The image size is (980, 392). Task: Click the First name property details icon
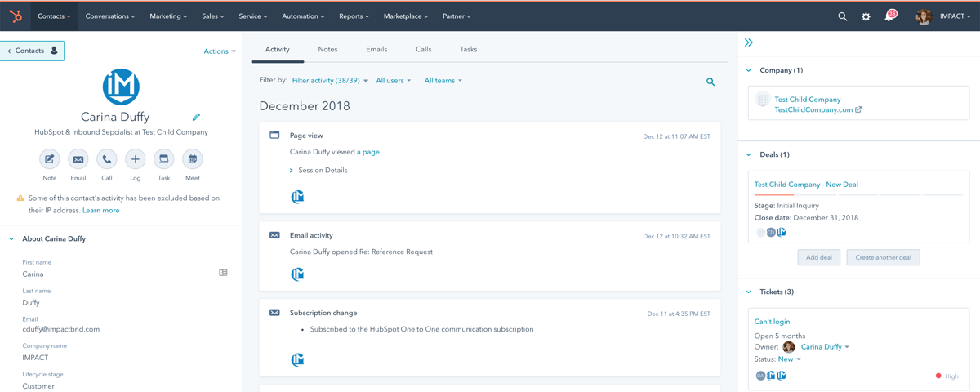coord(223,273)
